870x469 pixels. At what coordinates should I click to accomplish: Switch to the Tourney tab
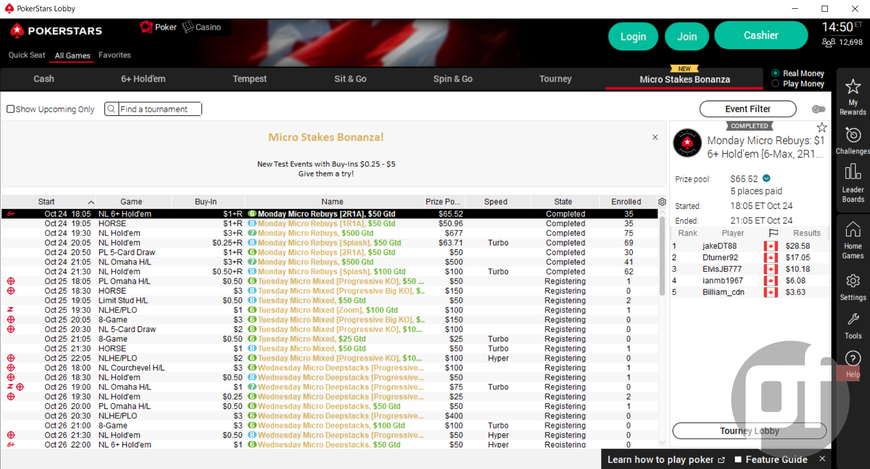555,79
